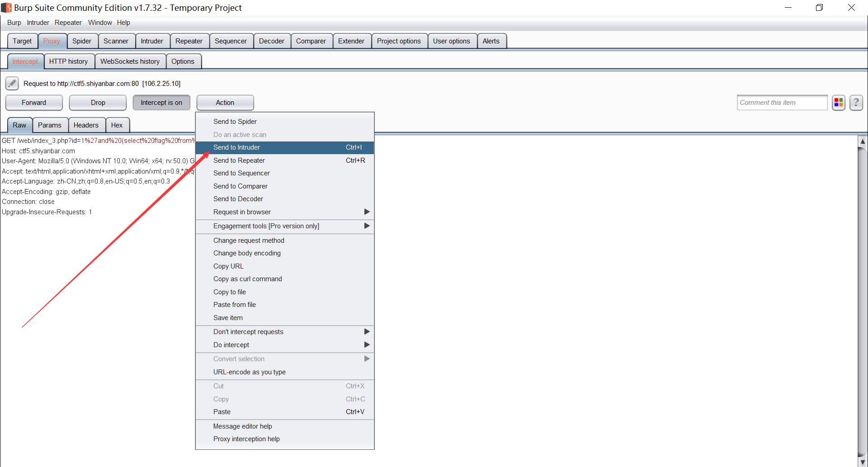
Task: Enable URL-encode as you type
Action: (285, 372)
